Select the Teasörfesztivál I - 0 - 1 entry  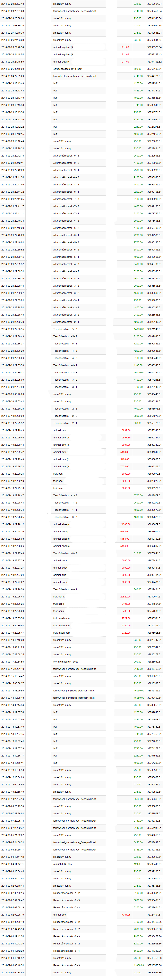coord(65,589)
